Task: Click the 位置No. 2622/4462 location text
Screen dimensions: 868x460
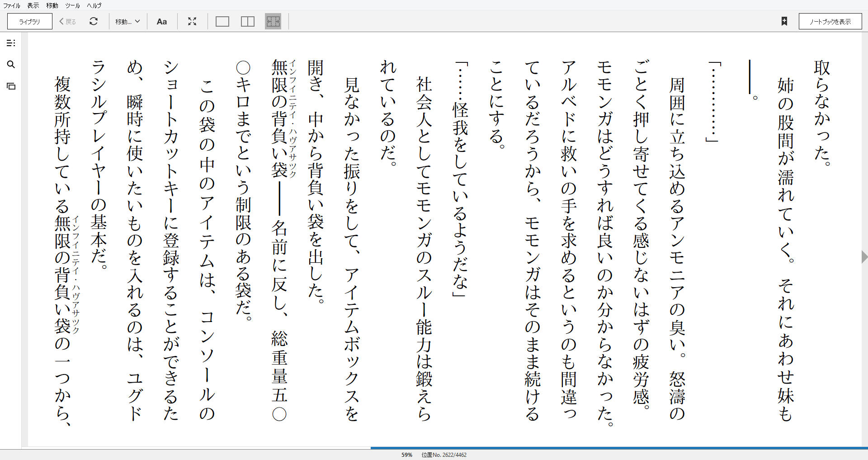Action: pyautogui.click(x=444, y=455)
